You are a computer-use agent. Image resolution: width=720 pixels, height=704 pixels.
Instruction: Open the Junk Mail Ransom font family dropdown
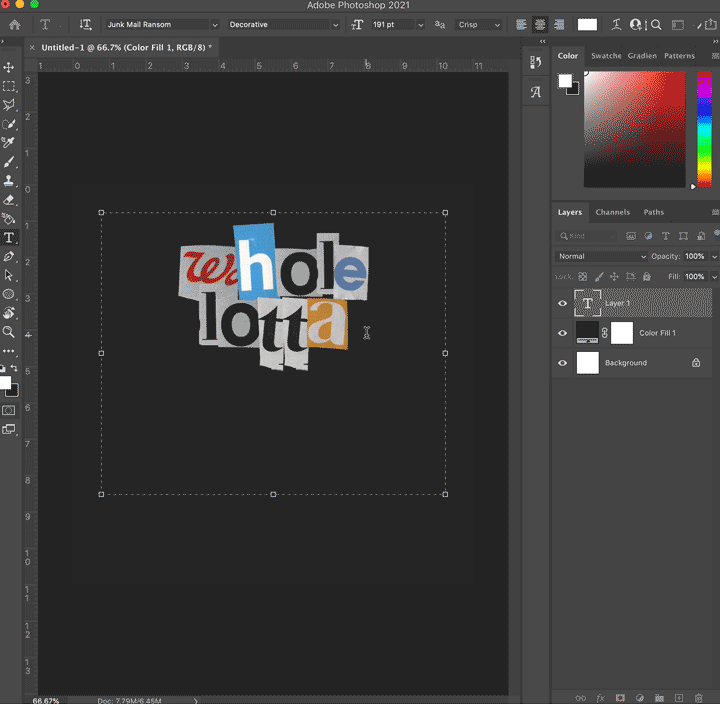(214, 25)
